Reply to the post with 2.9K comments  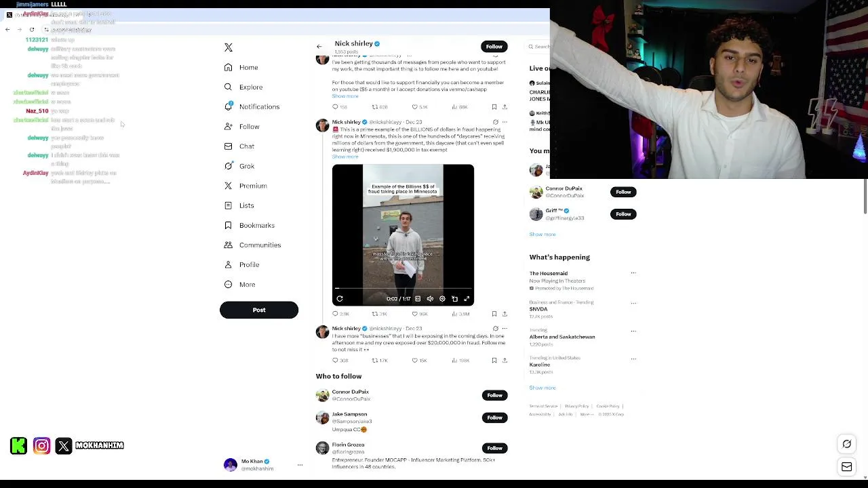(340, 314)
